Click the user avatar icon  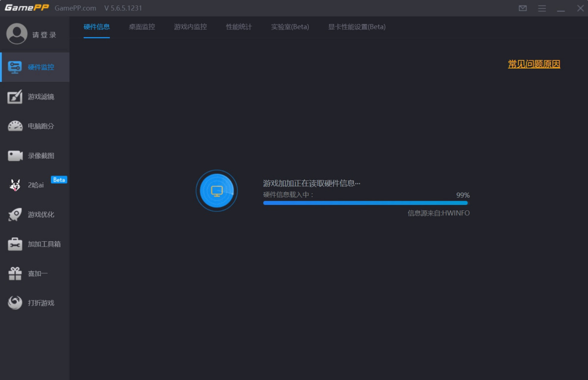[17, 34]
